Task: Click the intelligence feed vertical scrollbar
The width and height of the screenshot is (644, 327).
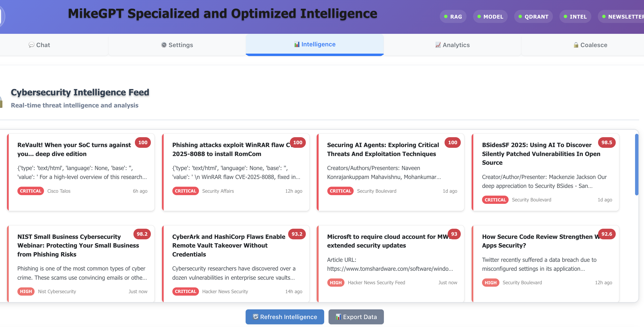Action: (x=637, y=164)
